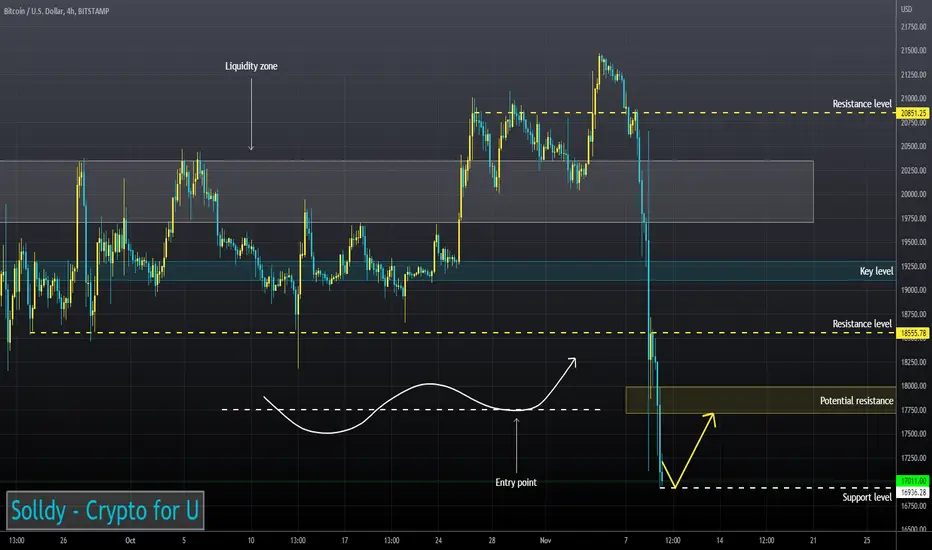Click the '28' date on time axis
Screen dimensions: 932x550
coord(492,540)
